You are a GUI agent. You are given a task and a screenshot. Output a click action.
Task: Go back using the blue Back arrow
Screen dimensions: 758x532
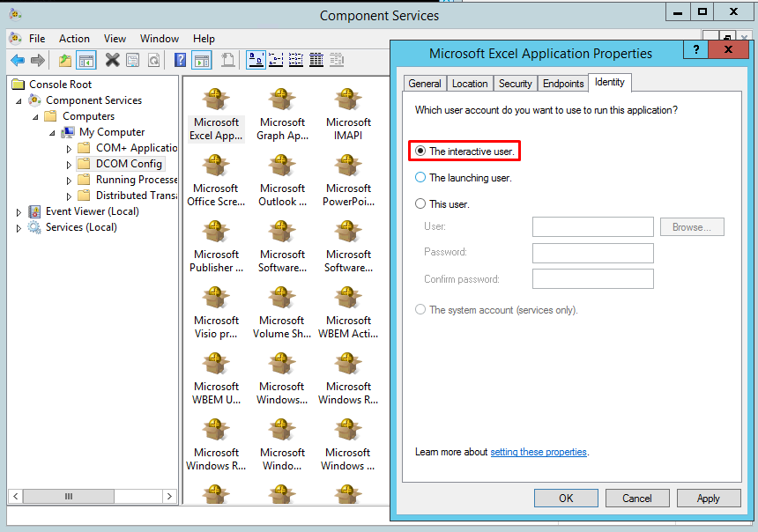pos(18,61)
